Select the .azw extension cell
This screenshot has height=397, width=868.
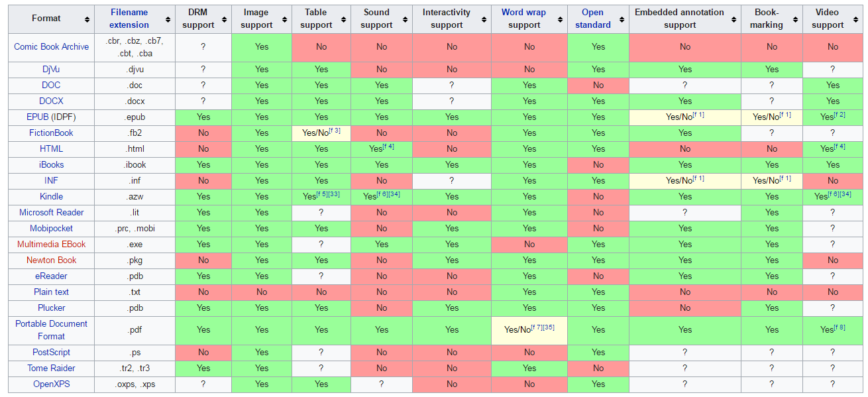click(135, 197)
